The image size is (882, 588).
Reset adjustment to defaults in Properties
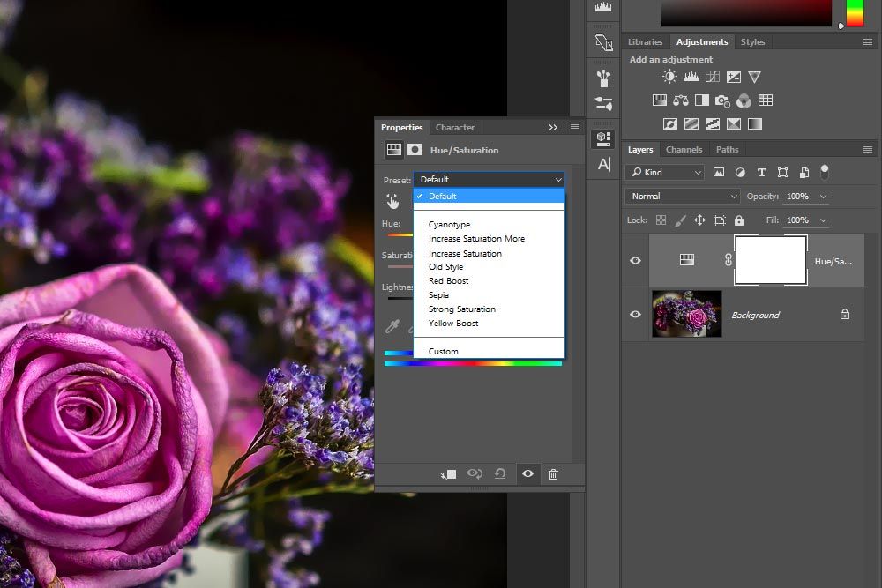tap(500, 474)
